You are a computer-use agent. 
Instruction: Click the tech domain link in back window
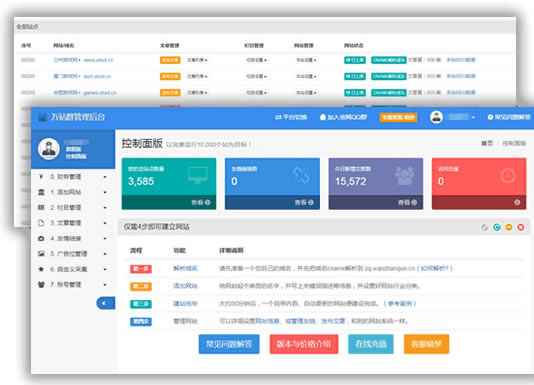tap(97, 76)
